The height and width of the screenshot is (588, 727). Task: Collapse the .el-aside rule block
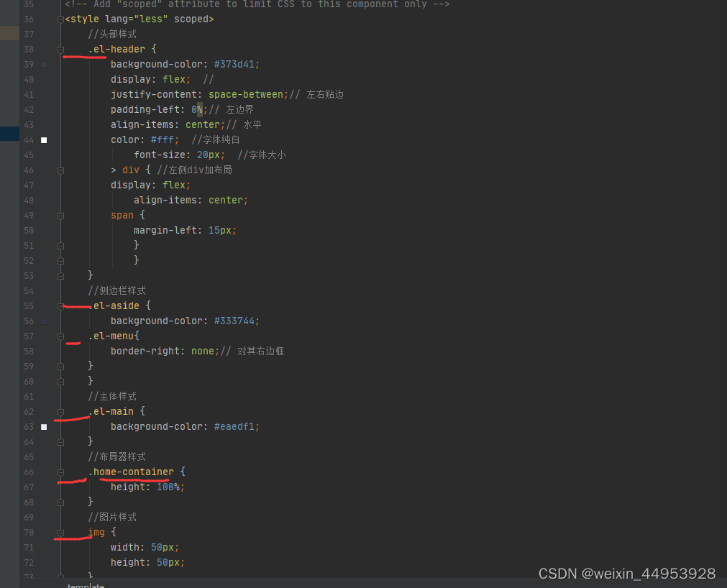60,306
